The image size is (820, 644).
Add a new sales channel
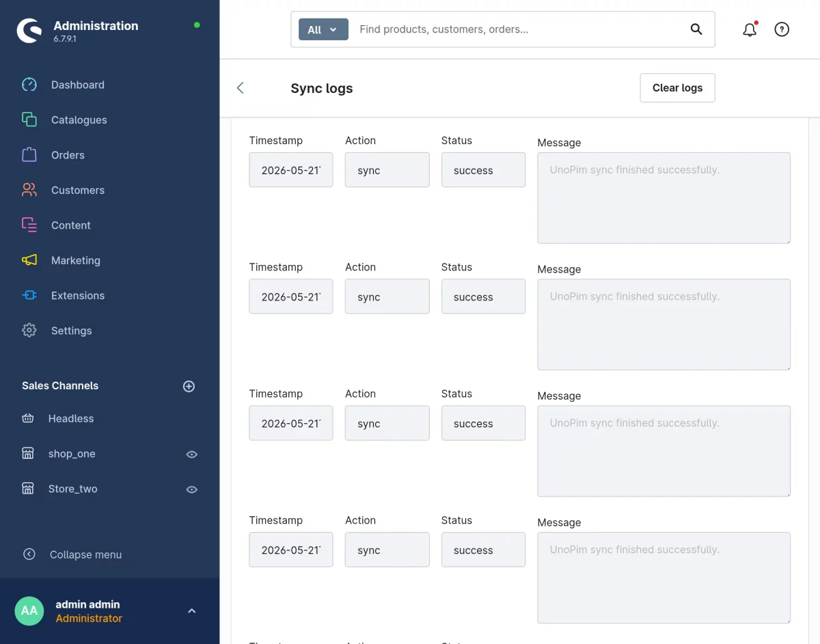(189, 386)
